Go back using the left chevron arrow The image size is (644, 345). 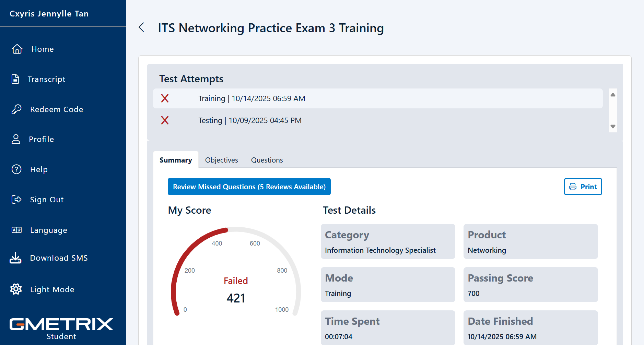point(141,27)
